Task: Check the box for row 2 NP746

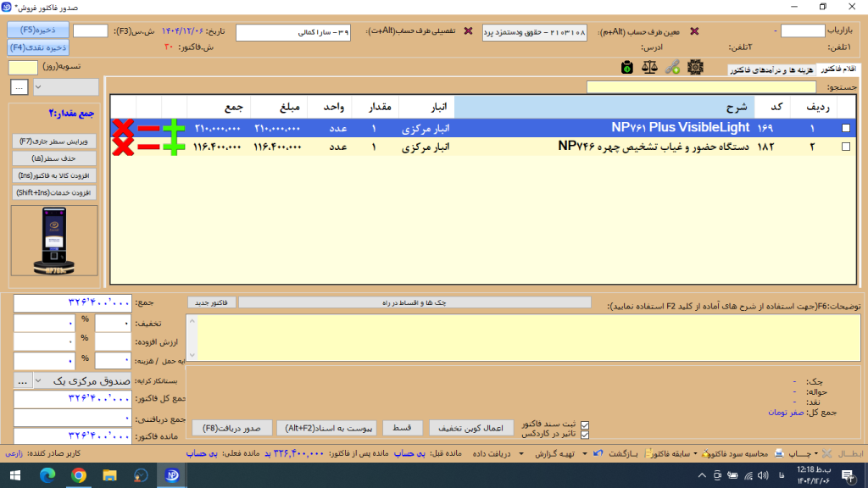Action: [x=845, y=147]
